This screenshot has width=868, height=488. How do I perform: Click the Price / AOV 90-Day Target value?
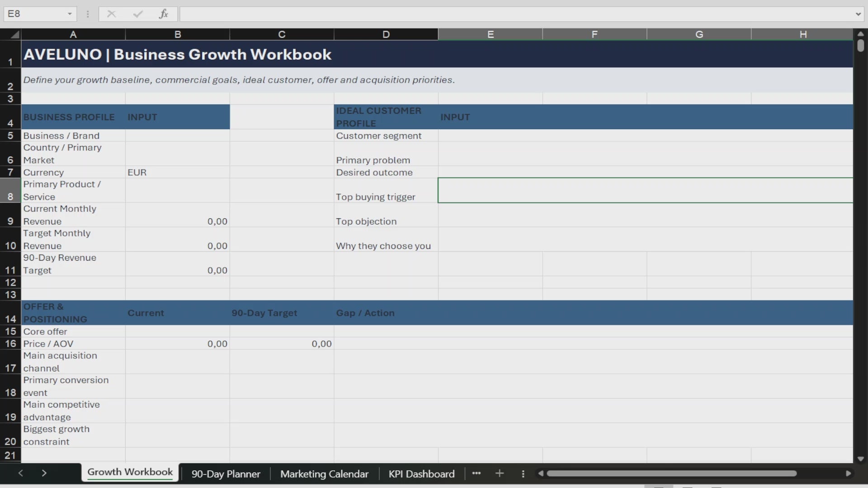tap(282, 343)
